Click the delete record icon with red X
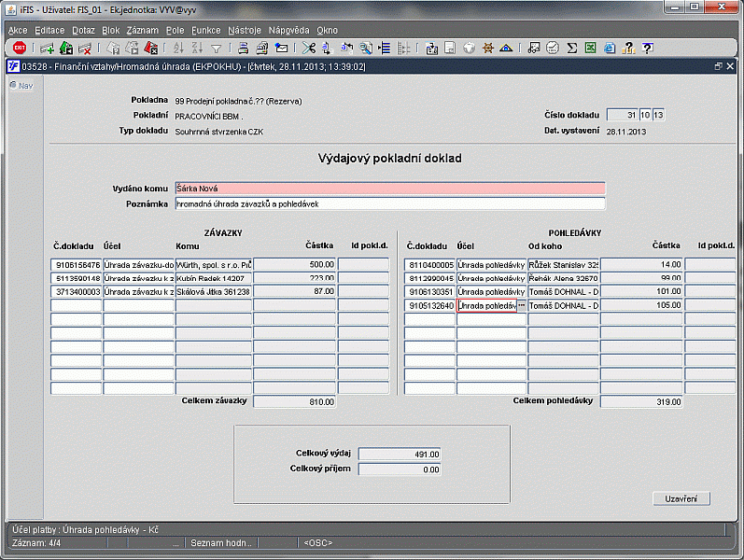744x560 pixels. [85, 48]
